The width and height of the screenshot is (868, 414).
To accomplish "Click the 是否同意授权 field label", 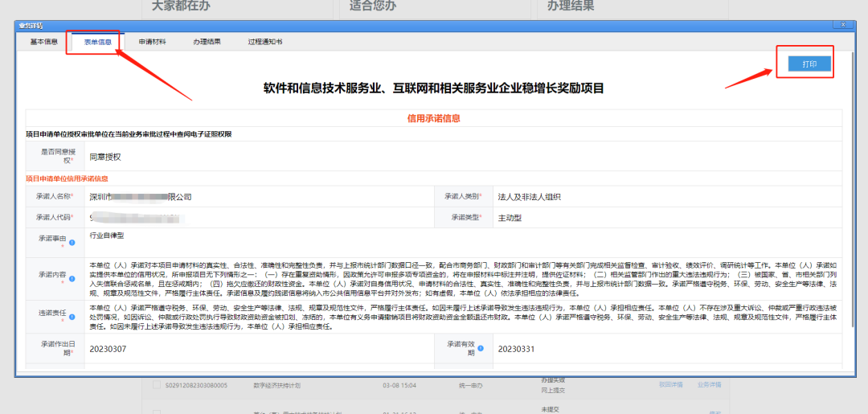I will [x=58, y=156].
